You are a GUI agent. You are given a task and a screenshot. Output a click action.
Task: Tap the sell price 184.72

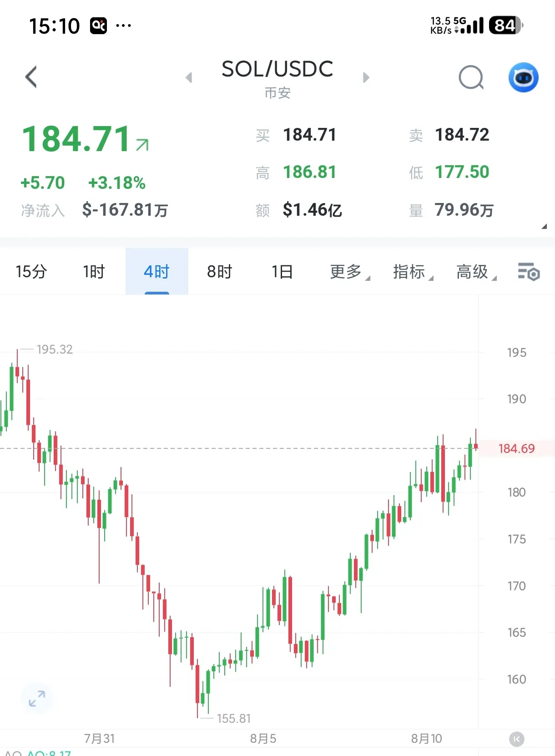pos(462,135)
